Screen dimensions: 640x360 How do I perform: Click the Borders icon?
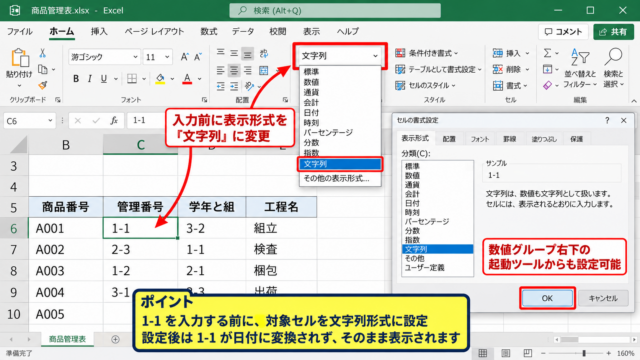131,78
